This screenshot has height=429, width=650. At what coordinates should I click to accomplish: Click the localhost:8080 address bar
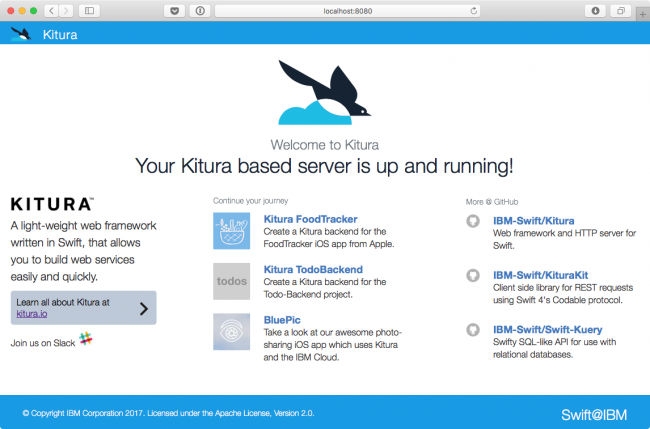pos(347,11)
